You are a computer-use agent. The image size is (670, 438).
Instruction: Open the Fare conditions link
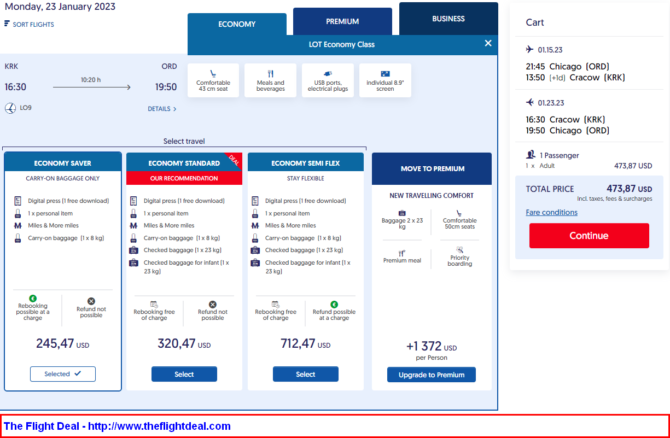(x=551, y=212)
